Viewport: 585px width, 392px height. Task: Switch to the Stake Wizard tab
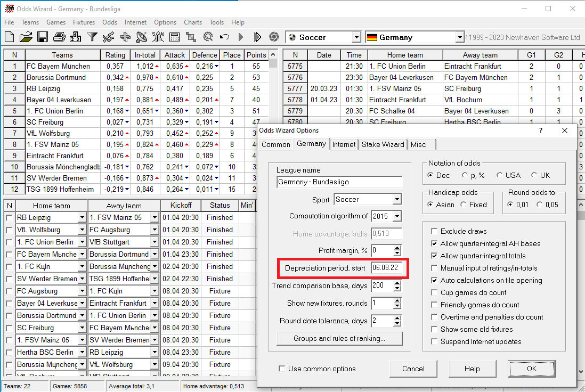tap(383, 145)
